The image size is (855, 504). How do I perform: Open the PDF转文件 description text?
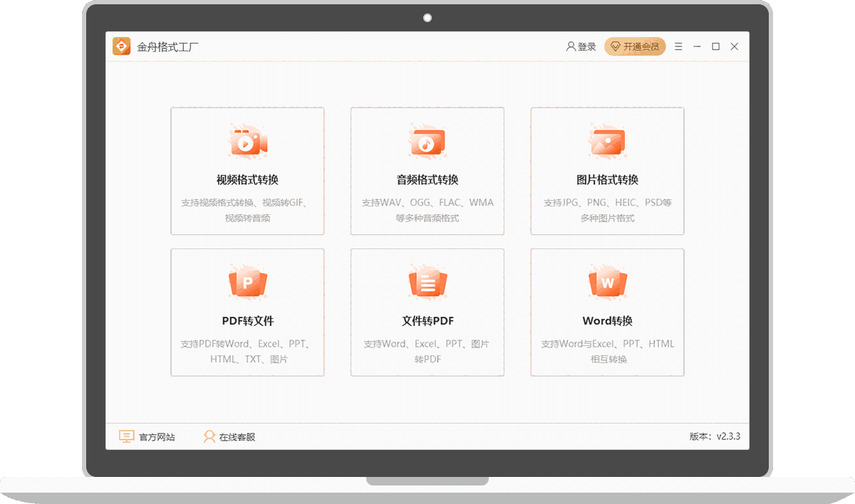pos(247,352)
